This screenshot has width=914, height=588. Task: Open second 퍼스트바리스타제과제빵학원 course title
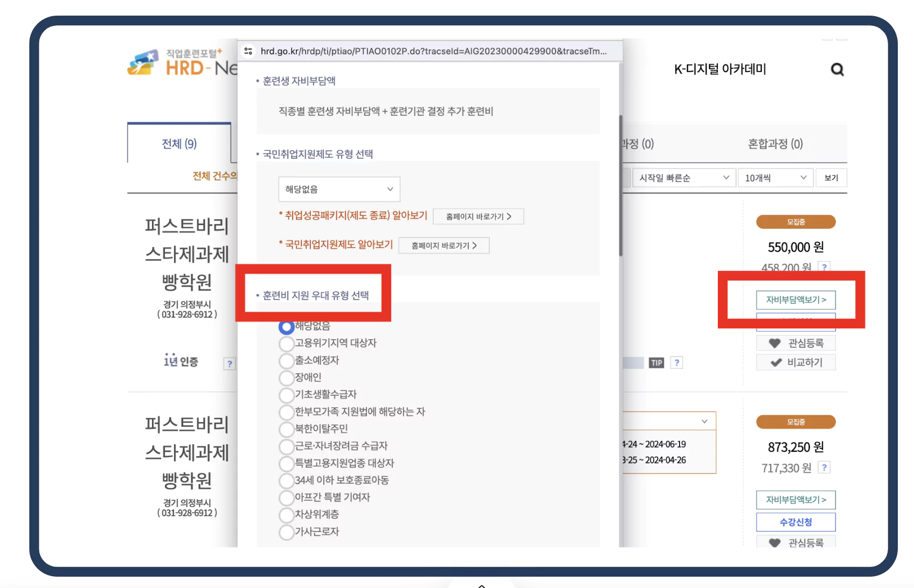(x=187, y=452)
